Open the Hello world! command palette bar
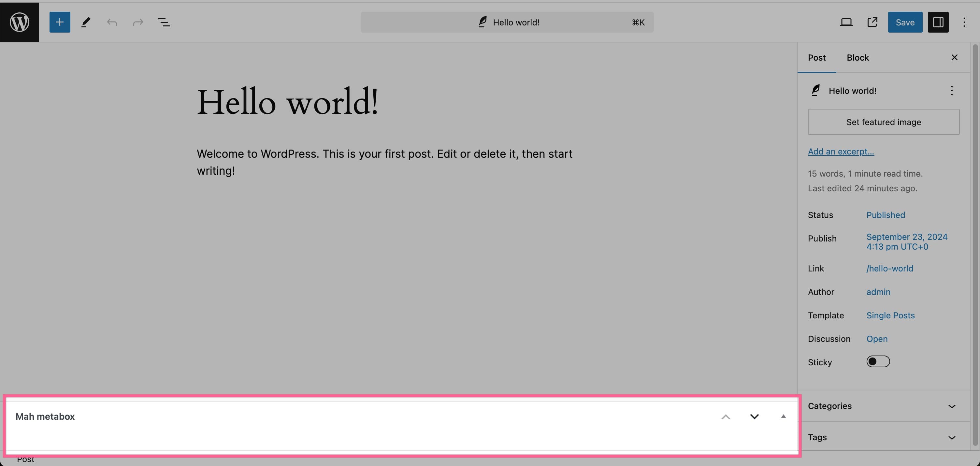This screenshot has width=980, height=466. (507, 22)
